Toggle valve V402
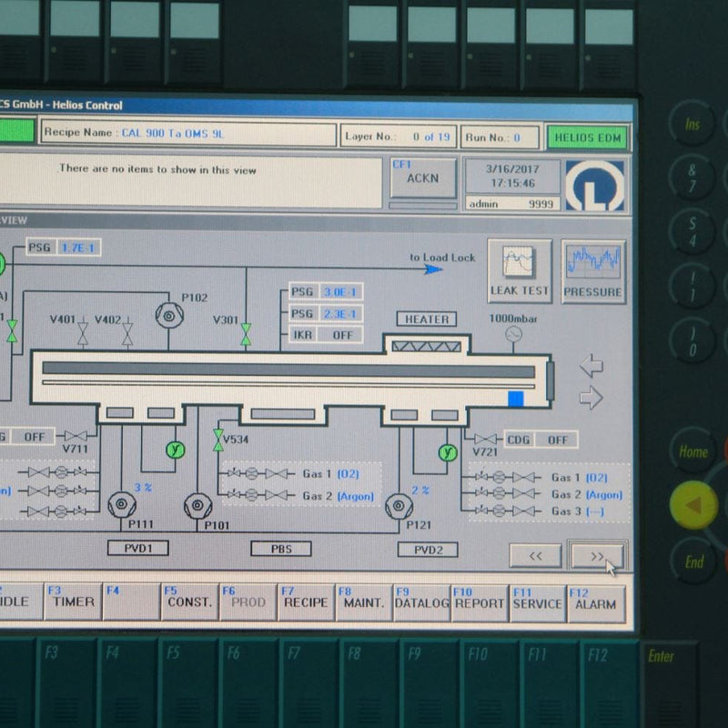728x728 pixels. point(127,333)
